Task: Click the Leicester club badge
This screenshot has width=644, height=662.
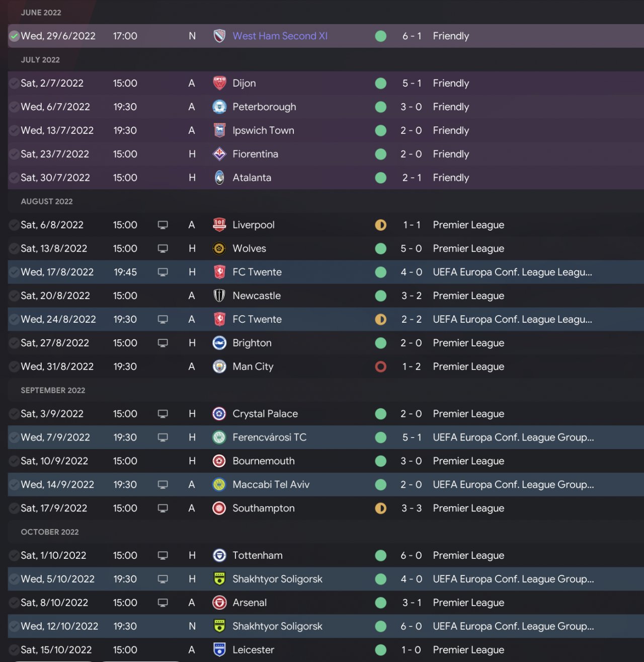Action: pos(219,650)
